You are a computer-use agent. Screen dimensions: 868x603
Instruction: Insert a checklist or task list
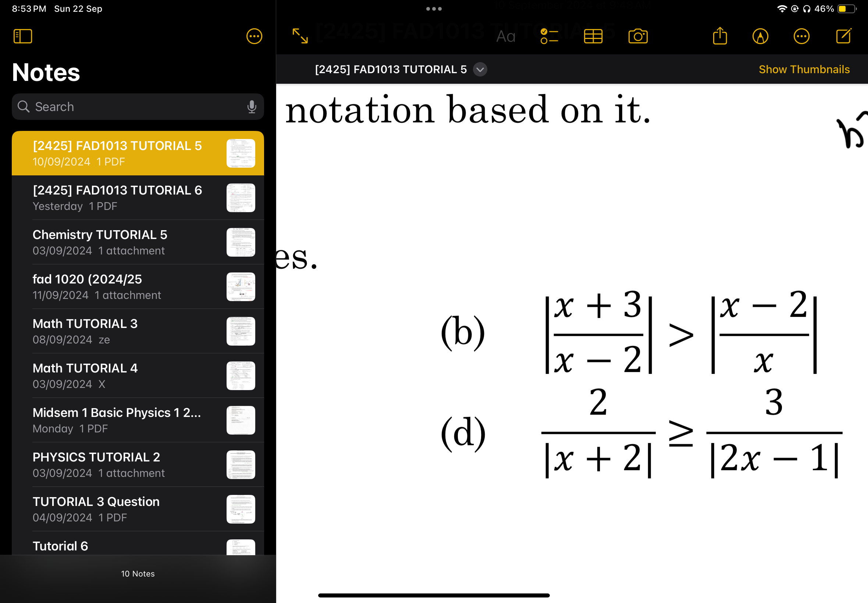coord(549,36)
